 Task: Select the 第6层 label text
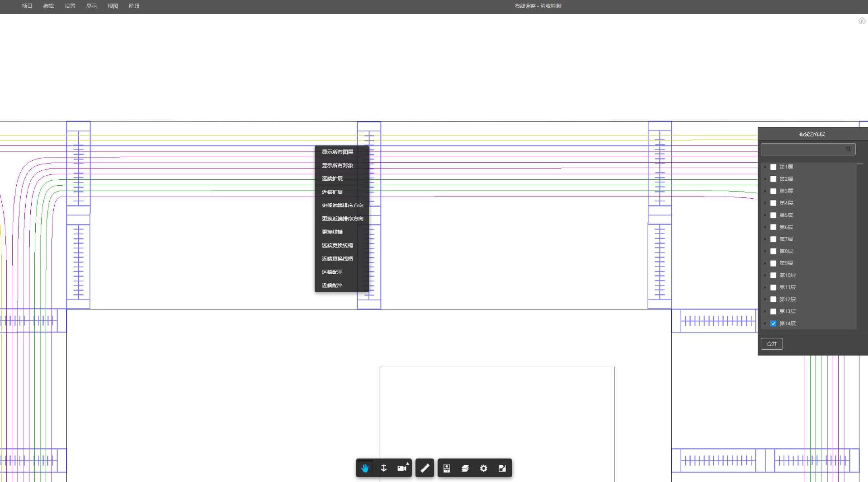[786, 227]
